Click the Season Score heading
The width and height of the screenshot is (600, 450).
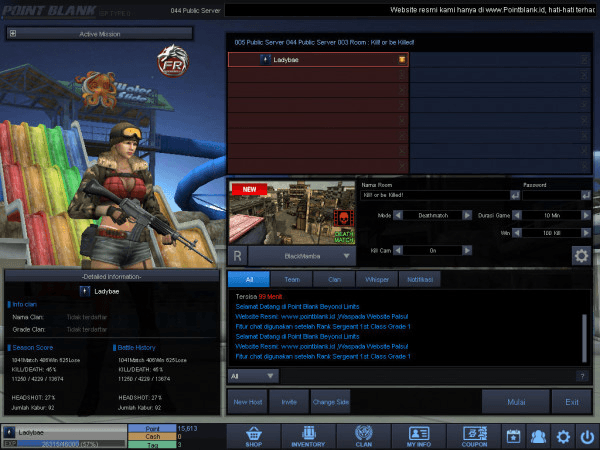click(x=33, y=347)
